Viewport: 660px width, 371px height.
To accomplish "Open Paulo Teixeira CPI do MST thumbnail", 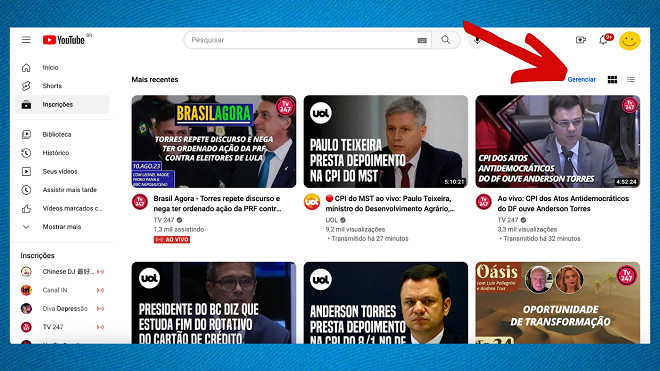I will [386, 141].
